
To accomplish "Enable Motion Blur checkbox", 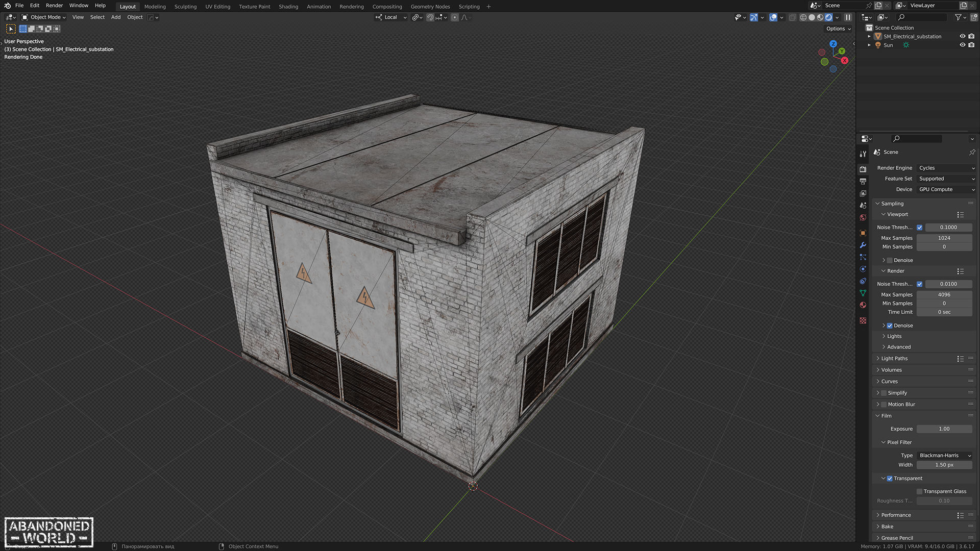I will point(884,405).
